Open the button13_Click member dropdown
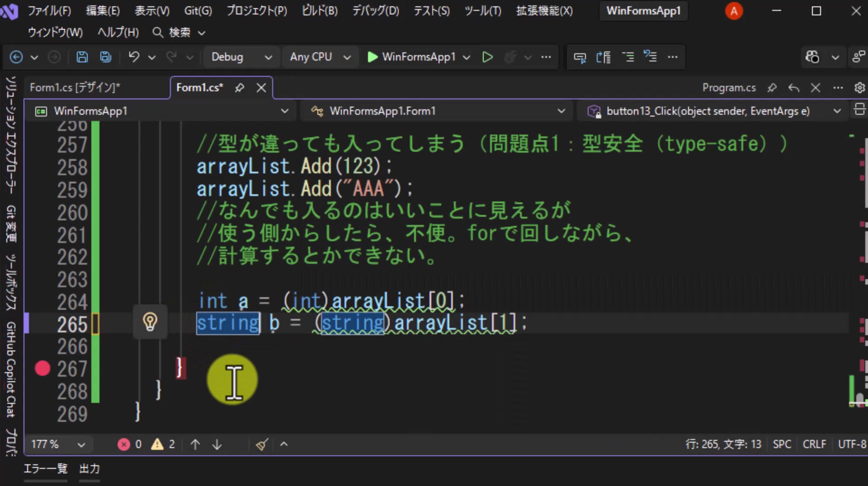The image size is (868, 486). [713, 111]
